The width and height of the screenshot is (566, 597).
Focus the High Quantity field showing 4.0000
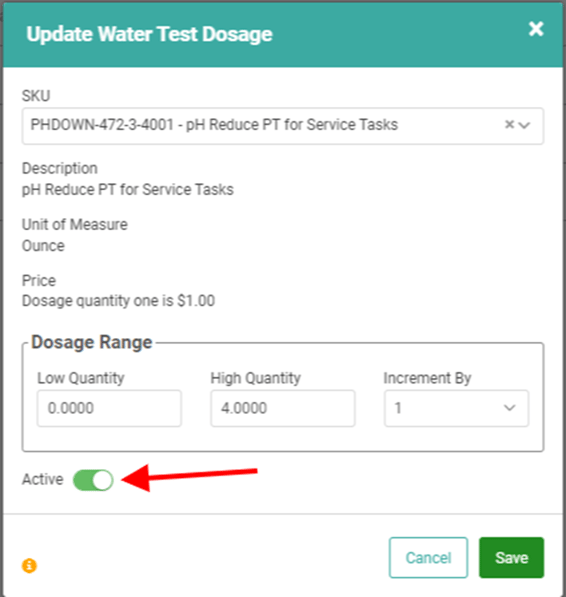point(283,408)
